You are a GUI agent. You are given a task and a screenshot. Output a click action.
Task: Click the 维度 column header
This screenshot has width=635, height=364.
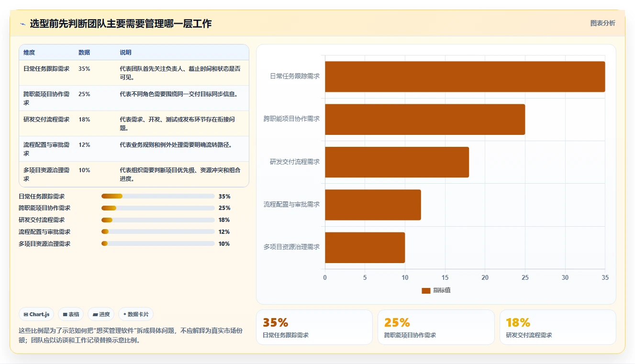point(29,53)
